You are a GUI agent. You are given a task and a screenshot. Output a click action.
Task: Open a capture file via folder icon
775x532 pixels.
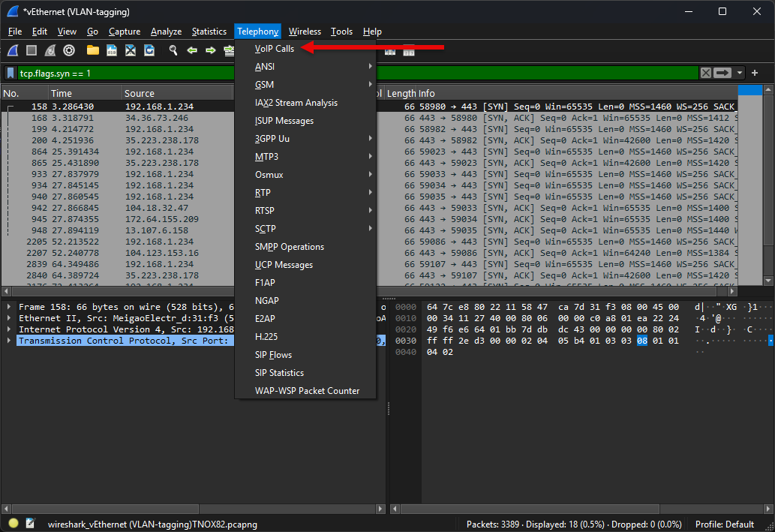(93, 50)
